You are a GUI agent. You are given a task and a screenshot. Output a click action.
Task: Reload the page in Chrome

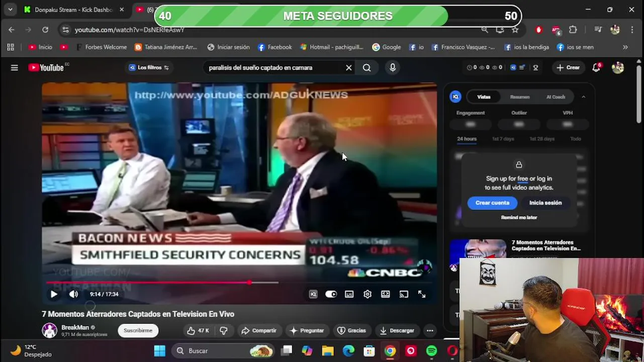pyautogui.click(x=45, y=30)
